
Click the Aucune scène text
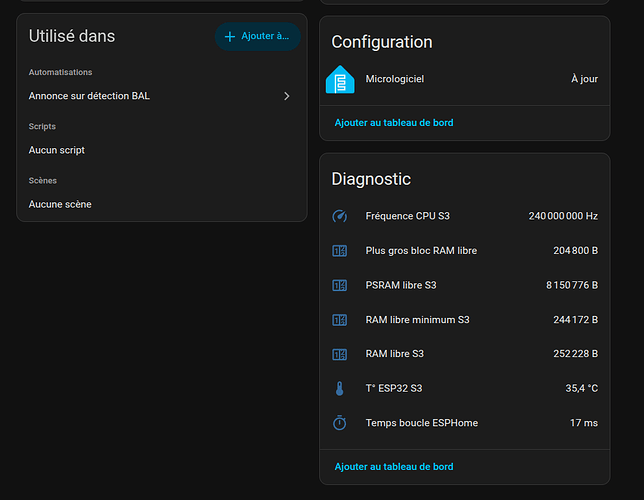pyautogui.click(x=60, y=205)
